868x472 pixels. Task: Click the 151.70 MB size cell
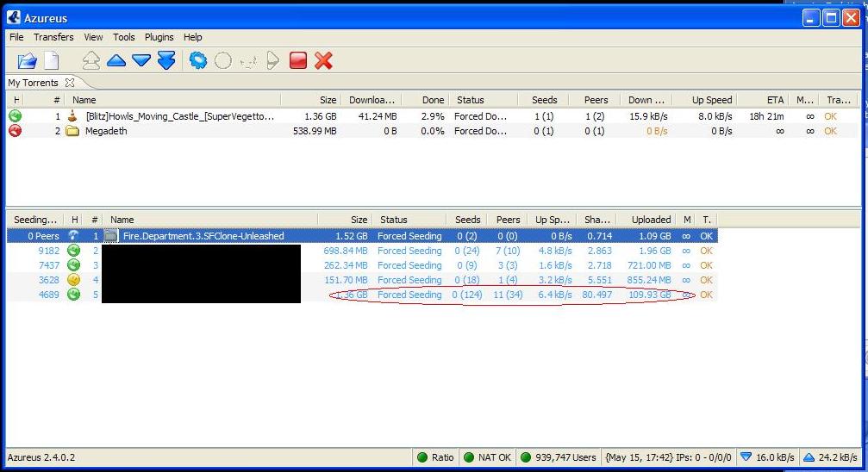[346, 280]
